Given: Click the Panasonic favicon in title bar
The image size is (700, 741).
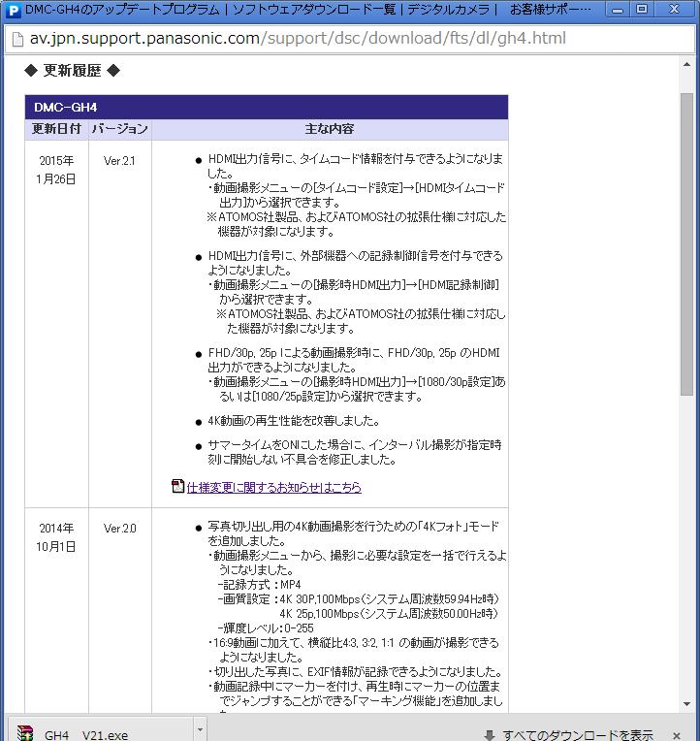Looking at the screenshot, I should tap(14, 11).
